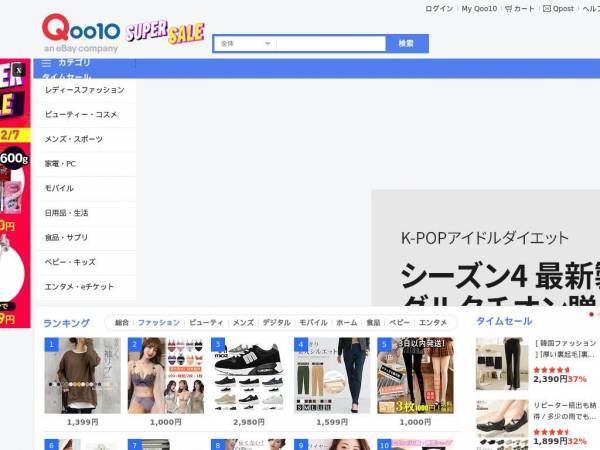Click the 2,980円 price text

coord(249,422)
